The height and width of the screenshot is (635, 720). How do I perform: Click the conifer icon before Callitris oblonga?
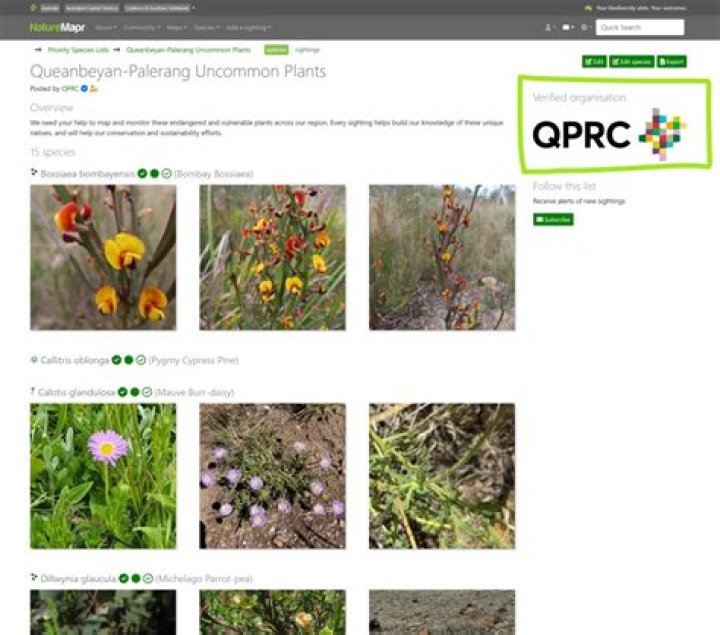(x=34, y=360)
